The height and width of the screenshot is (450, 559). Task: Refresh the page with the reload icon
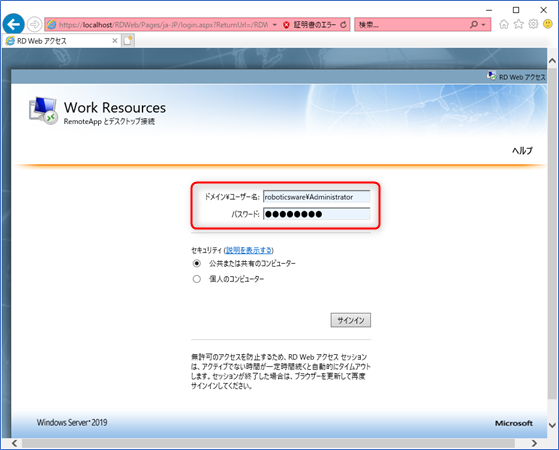click(x=343, y=25)
